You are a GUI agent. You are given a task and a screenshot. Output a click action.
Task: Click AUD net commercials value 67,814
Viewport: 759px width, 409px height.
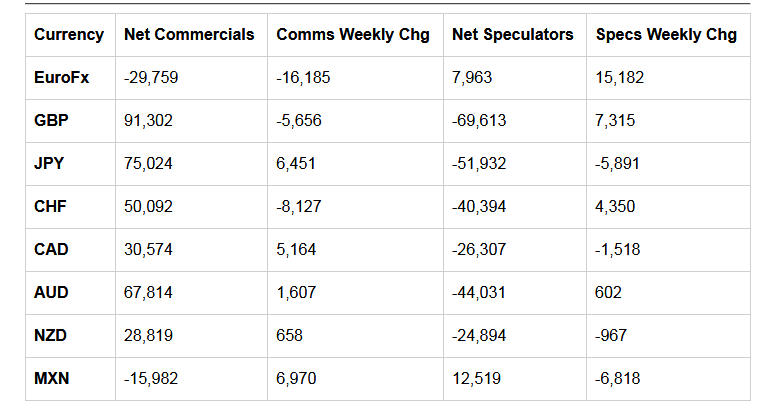(x=148, y=292)
